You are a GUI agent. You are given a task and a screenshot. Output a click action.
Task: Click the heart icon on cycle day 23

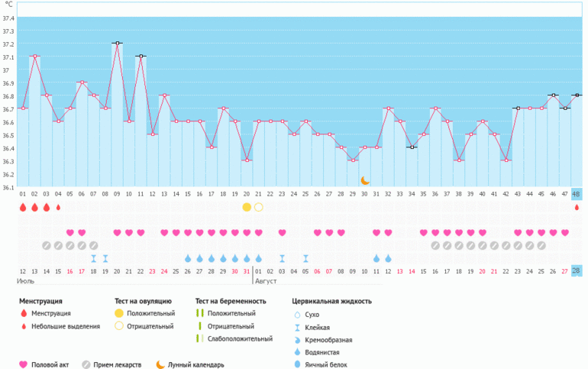(x=282, y=232)
